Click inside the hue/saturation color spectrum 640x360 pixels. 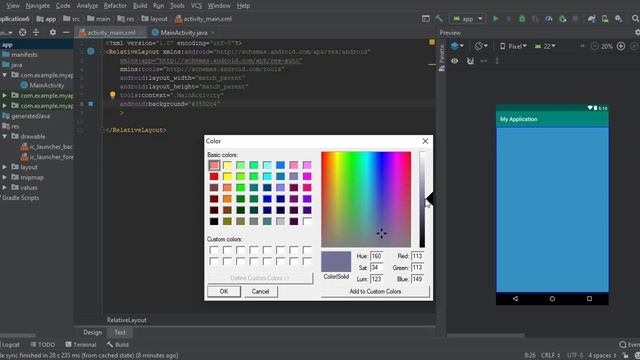click(366, 199)
